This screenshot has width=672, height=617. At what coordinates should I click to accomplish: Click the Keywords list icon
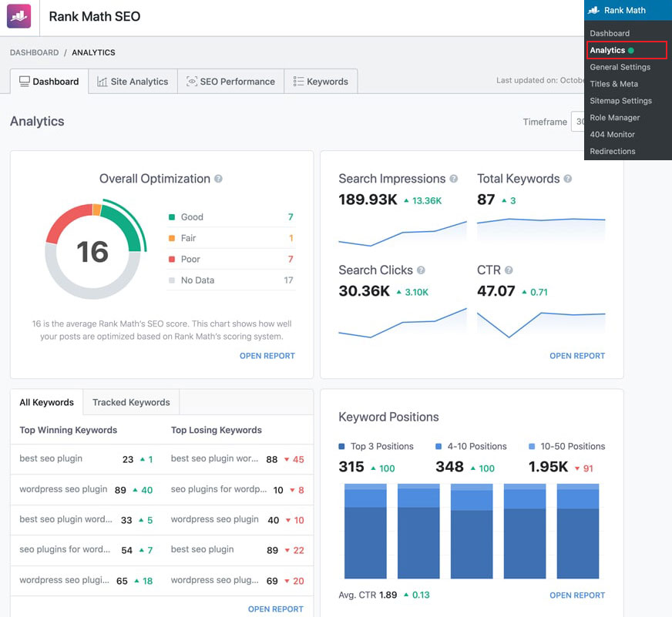coord(298,82)
